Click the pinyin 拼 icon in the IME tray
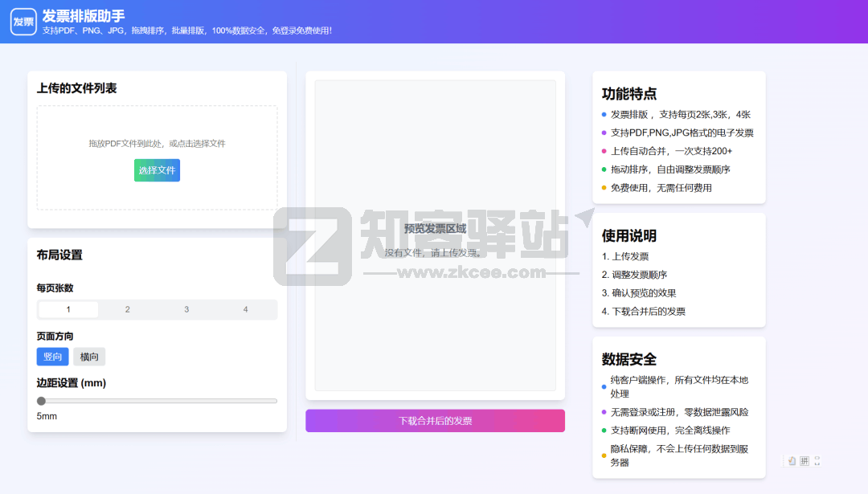The height and width of the screenshot is (494, 868). [805, 460]
